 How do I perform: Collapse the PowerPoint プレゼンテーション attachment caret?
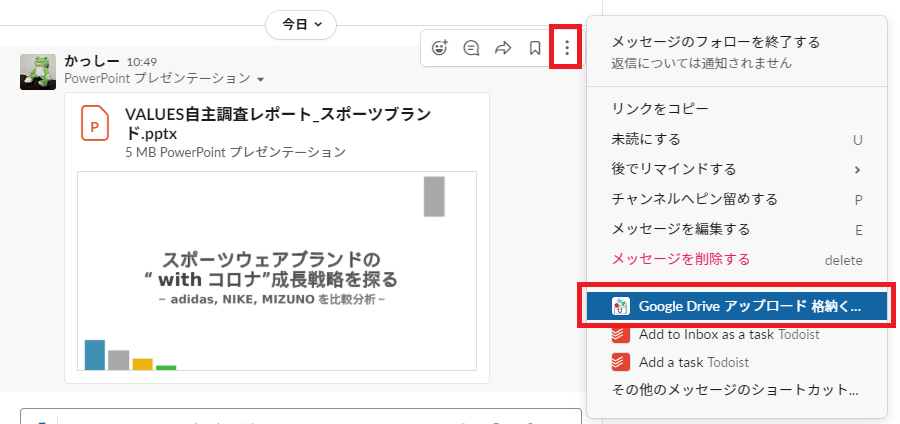pos(261,79)
